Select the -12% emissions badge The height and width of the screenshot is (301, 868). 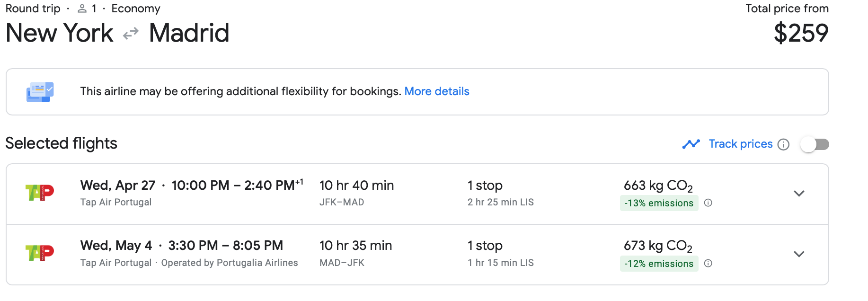[x=659, y=264]
